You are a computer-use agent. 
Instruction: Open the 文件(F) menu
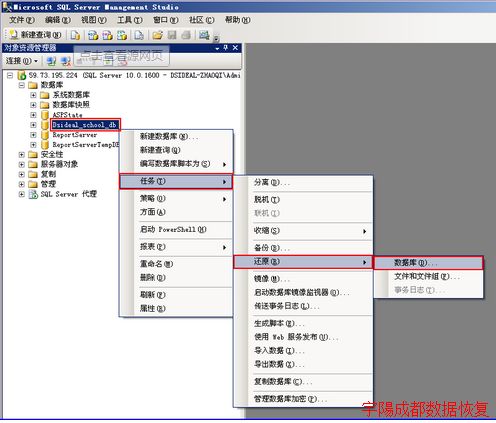tap(22, 20)
